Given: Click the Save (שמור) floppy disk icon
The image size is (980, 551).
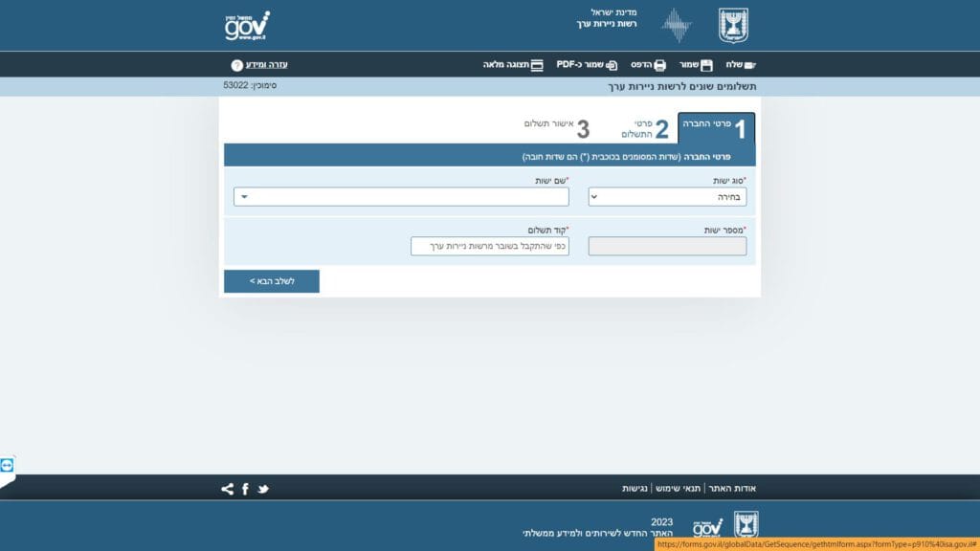Looking at the screenshot, I should pyautogui.click(x=706, y=65).
